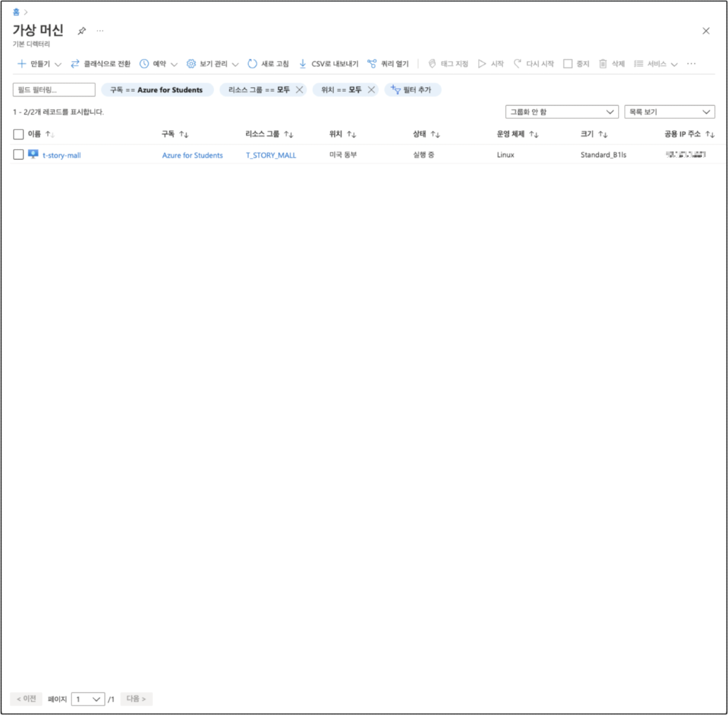This screenshot has height=715, width=728.
Task: Toggle the select-all checkbox in header
Action: click(x=18, y=134)
